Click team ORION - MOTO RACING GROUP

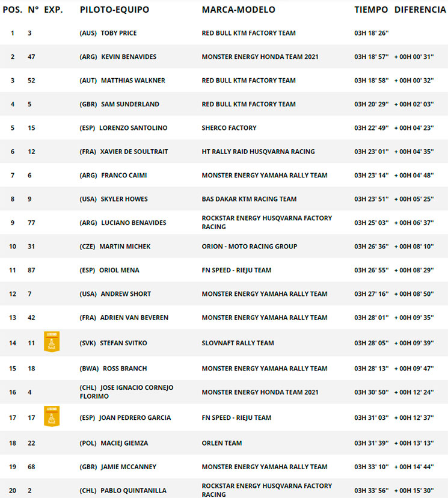pyautogui.click(x=249, y=247)
